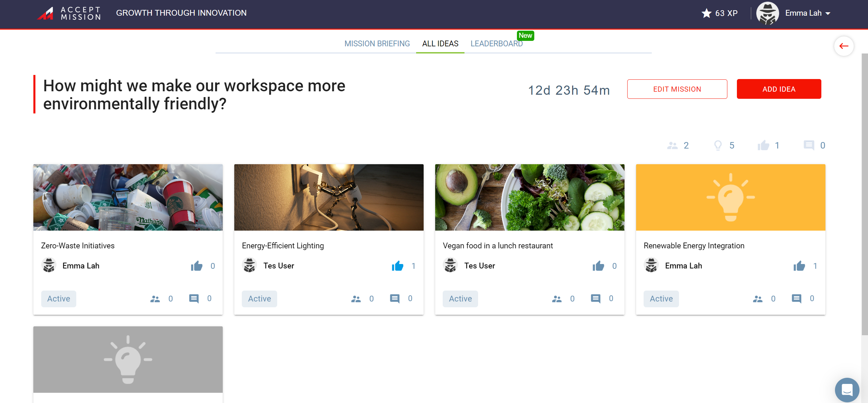Viewport: 868px width, 403px height.
Task: Click the red back arrow button
Action: click(844, 46)
